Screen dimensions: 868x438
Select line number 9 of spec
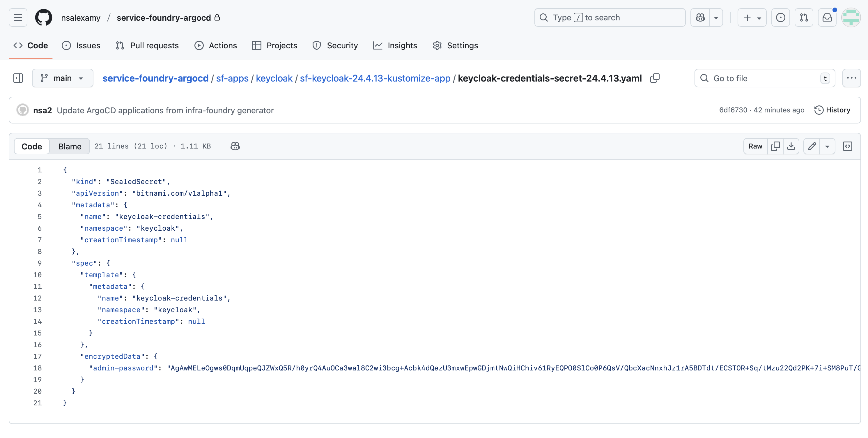click(x=39, y=263)
